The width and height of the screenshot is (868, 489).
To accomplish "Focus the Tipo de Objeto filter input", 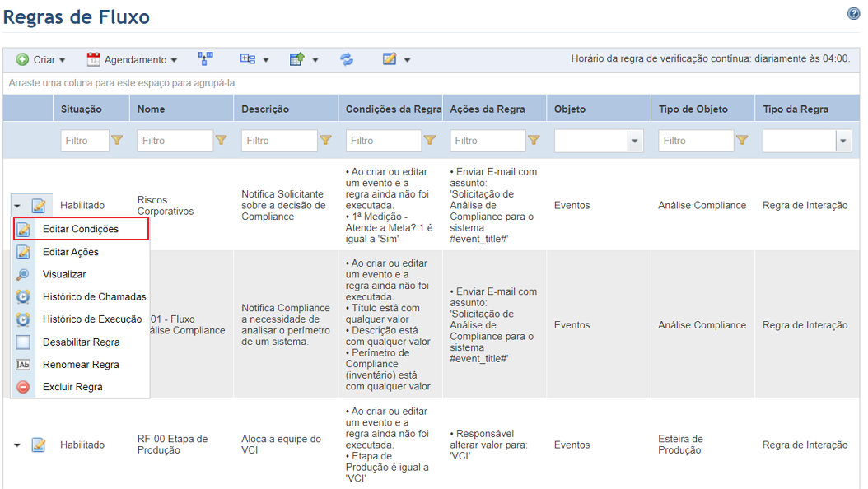I will (x=696, y=141).
